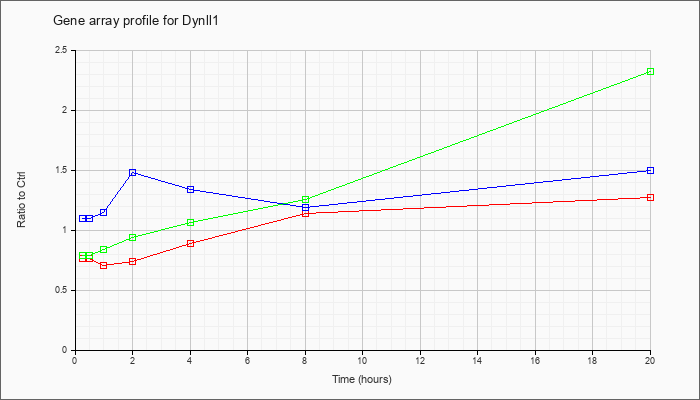The width and height of the screenshot is (700, 400).
Task: Click the chart title Gene array profile for Dynll1
Action: (x=136, y=21)
